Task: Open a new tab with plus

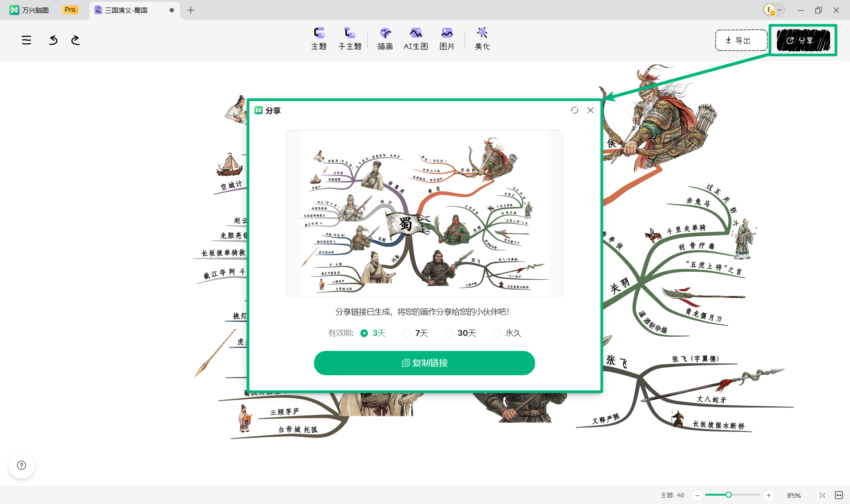Action: [x=191, y=10]
